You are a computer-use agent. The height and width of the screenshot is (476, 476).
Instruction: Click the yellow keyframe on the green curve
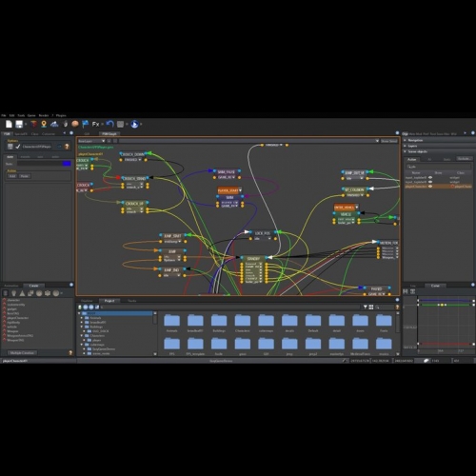[x=442, y=305]
